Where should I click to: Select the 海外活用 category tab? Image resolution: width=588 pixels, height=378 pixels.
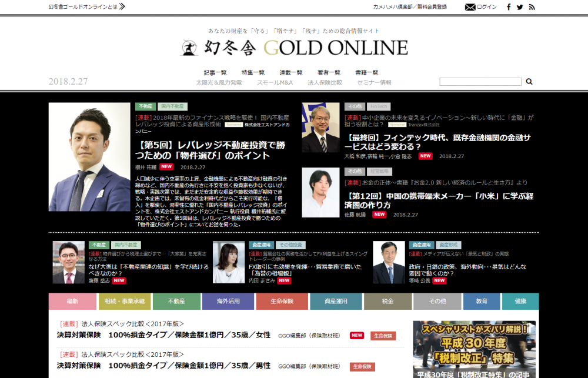coord(228,301)
